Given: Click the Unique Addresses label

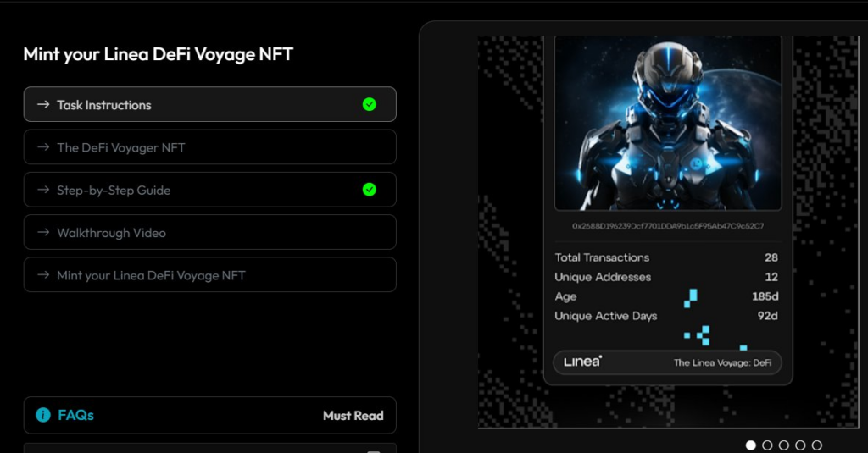Looking at the screenshot, I should pyautogui.click(x=603, y=277).
